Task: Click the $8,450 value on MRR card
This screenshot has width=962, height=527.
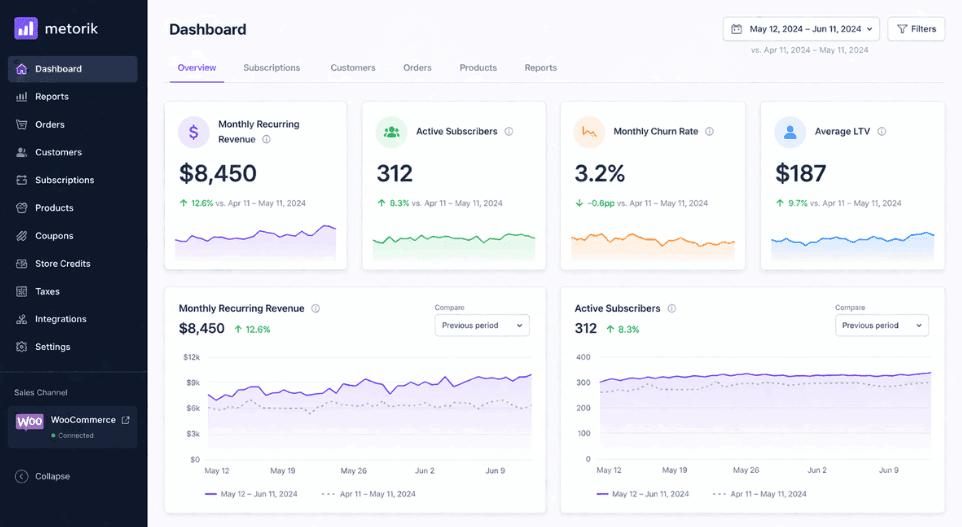Action: [x=218, y=174]
